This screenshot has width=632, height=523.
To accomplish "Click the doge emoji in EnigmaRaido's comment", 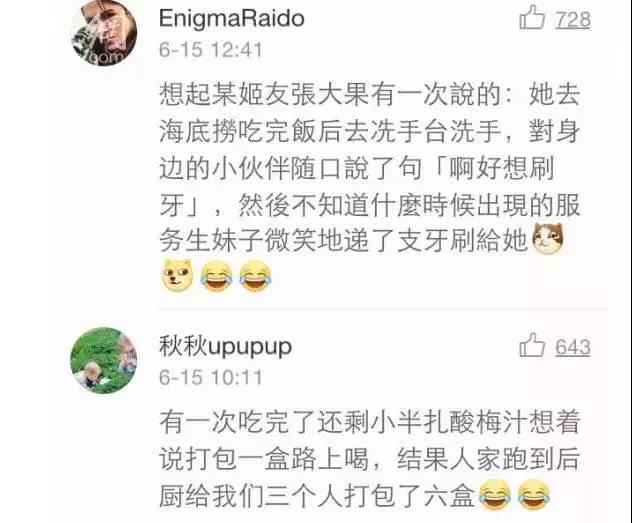I will coord(178,276).
